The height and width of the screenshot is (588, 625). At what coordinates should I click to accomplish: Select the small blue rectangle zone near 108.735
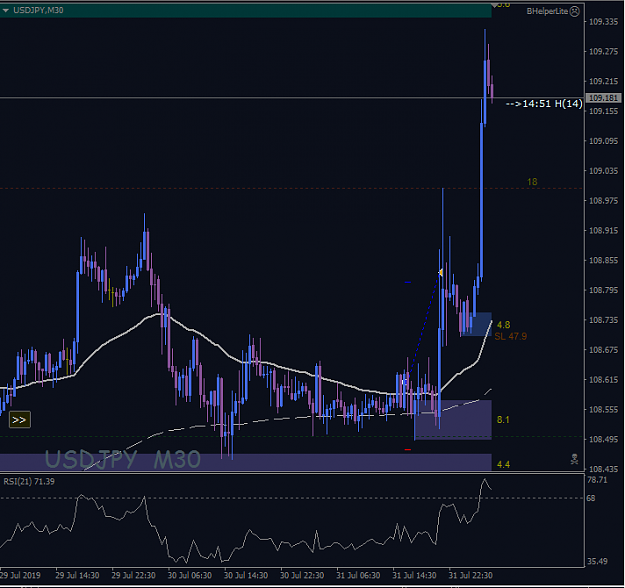pyautogui.click(x=477, y=324)
